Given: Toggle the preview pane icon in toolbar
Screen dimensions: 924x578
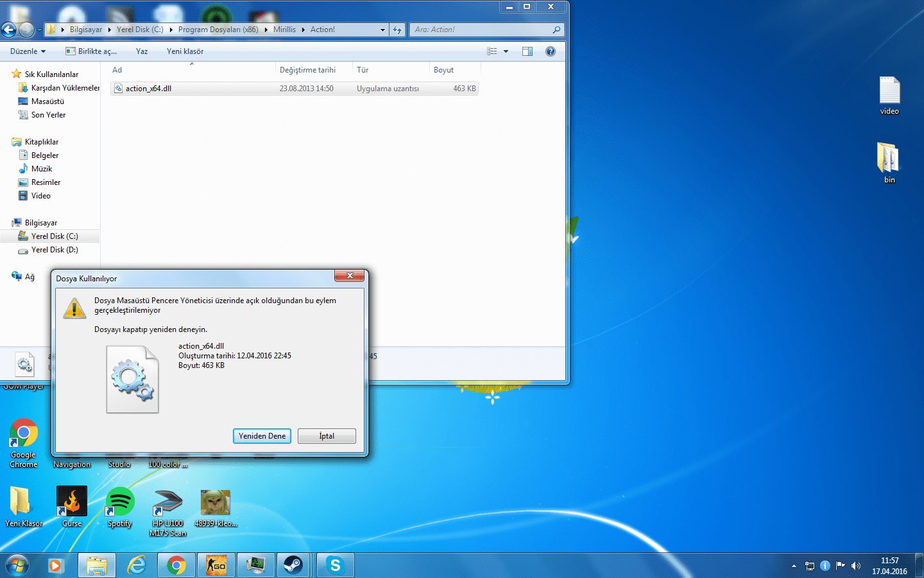Looking at the screenshot, I should [x=527, y=51].
